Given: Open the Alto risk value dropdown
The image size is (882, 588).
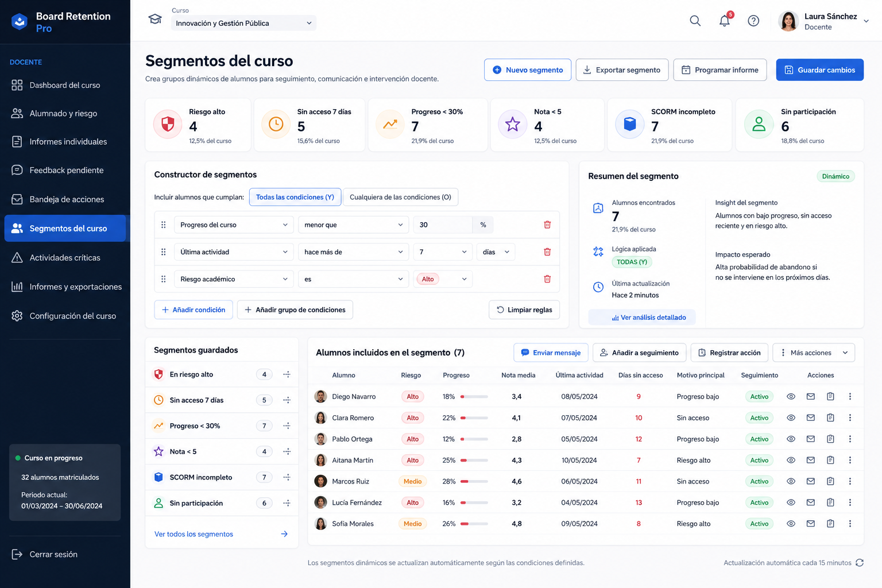Looking at the screenshot, I should click(443, 279).
